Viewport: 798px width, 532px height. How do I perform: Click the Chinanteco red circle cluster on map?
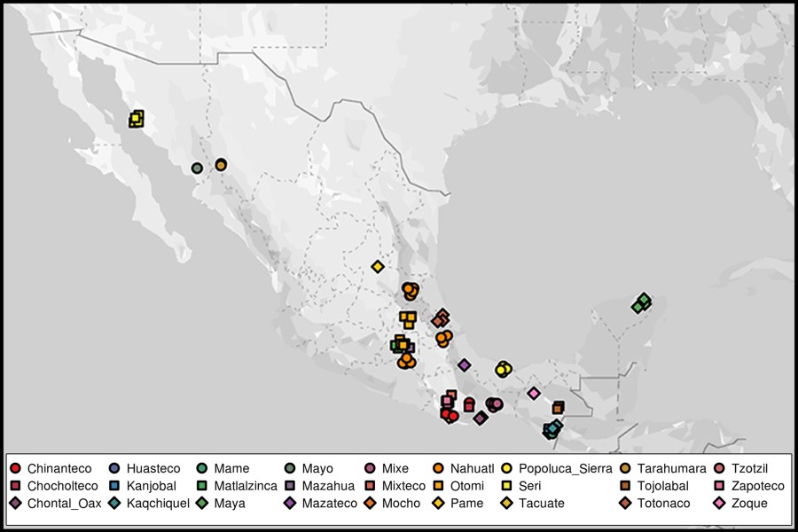coord(450,416)
